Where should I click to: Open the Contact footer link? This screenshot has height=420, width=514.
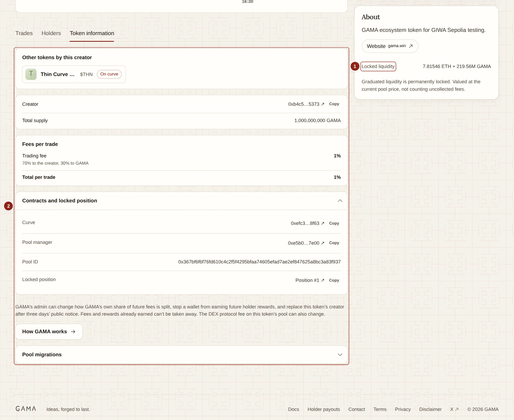pos(357,409)
